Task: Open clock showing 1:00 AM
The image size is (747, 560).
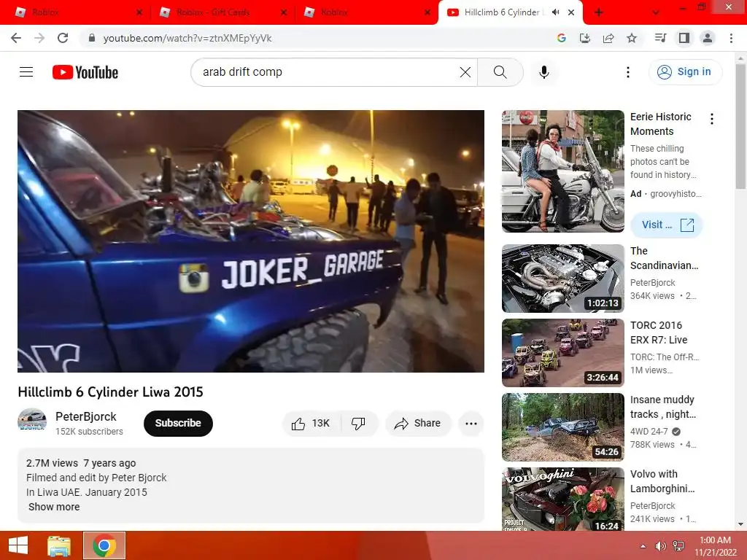Action: pos(715,546)
